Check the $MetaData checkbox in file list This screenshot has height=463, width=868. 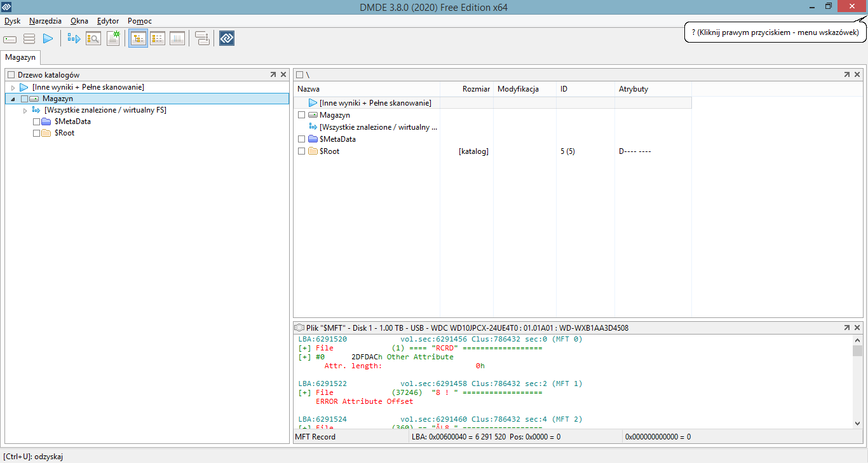click(x=301, y=139)
